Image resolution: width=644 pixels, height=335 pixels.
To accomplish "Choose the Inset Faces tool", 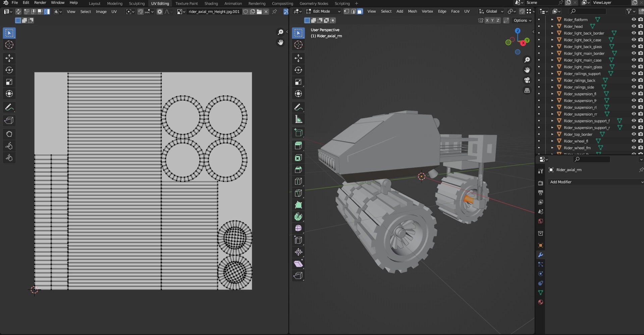I will pyautogui.click(x=298, y=158).
